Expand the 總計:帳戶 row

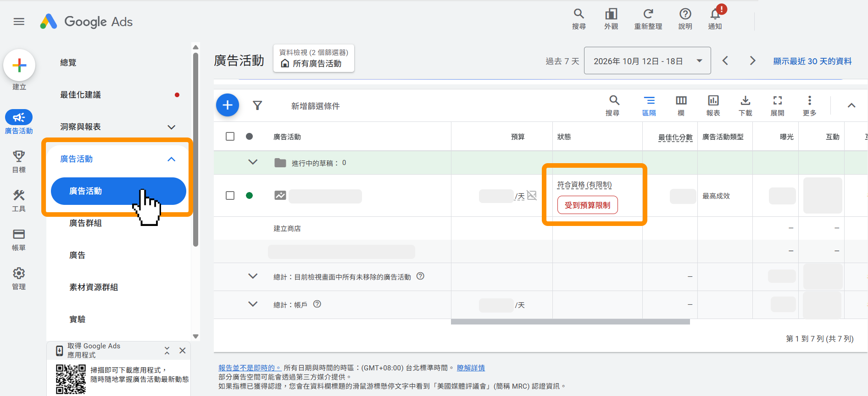coord(253,304)
